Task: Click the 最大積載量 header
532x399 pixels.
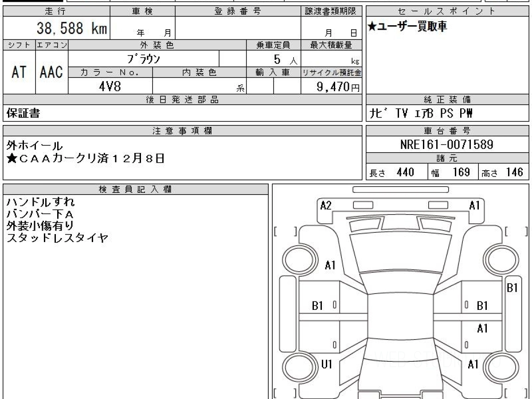Action: 332,45
